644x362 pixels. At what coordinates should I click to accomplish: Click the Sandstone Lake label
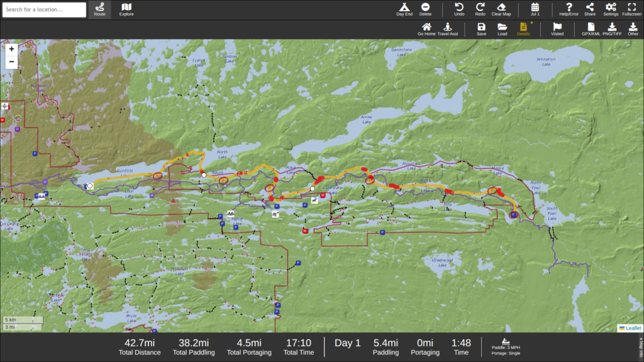point(401,52)
